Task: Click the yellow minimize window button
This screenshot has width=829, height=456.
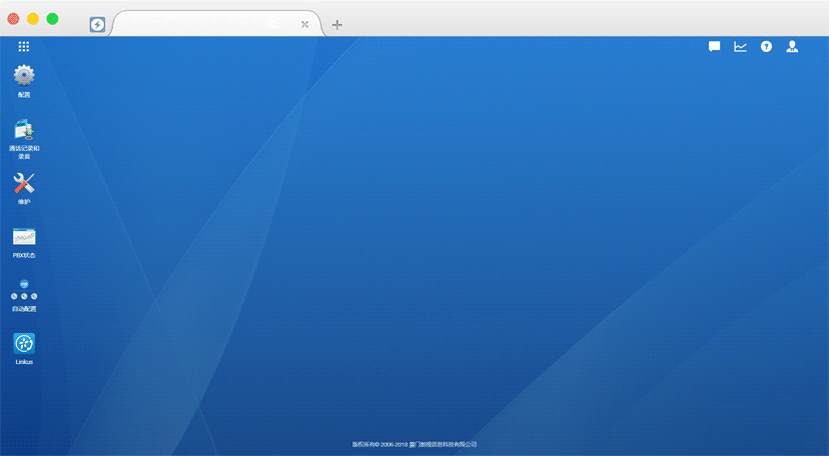Action: (x=33, y=18)
